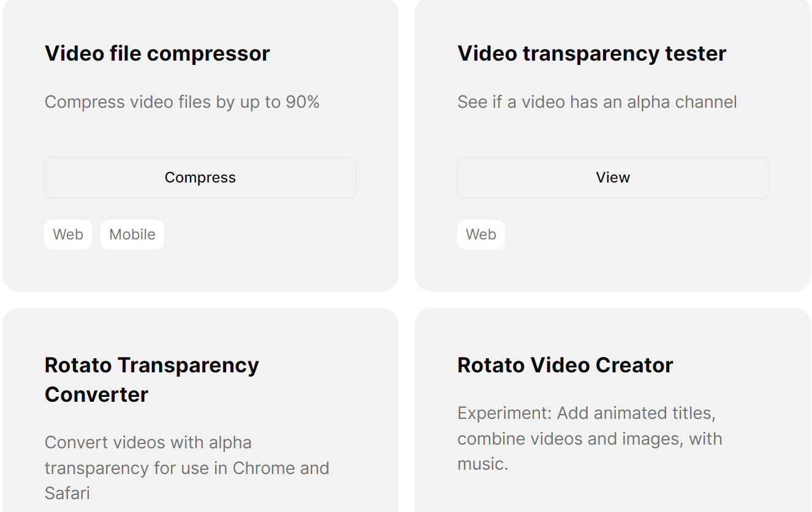Viewport: 812px width, 512px height.
Task: Click the "Convert videos with alpha transparency" description
Action: (148, 443)
